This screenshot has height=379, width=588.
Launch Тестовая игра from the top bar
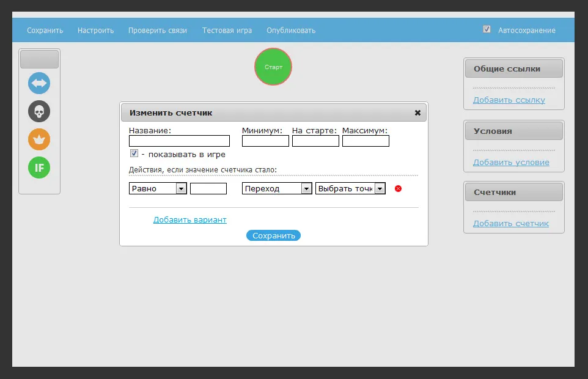tap(227, 30)
